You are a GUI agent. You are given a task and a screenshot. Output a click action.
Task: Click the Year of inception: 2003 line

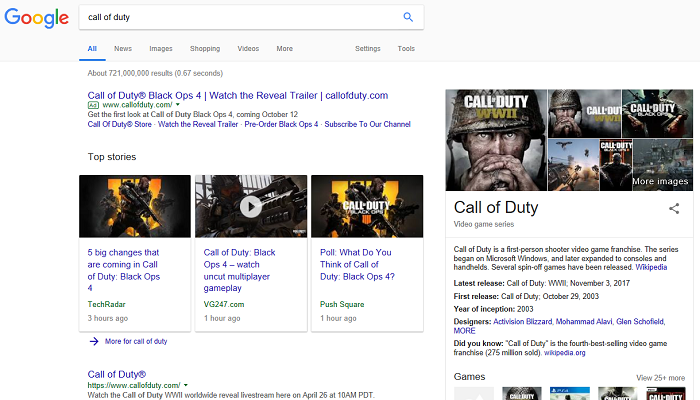pos(493,309)
